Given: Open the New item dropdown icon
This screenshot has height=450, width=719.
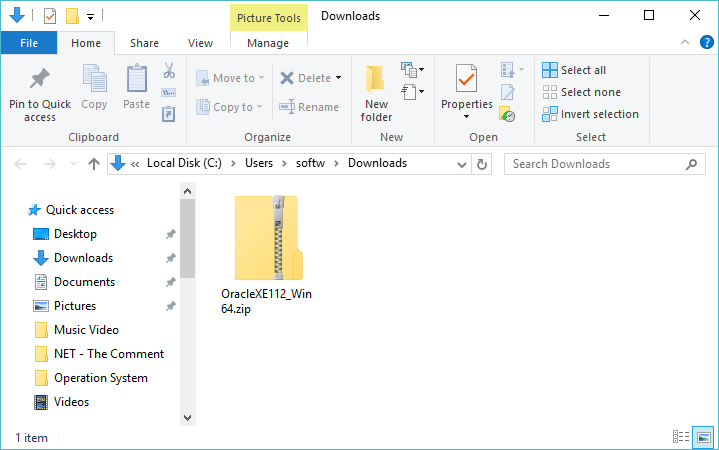Looking at the screenshot, I should pos(412,70).
